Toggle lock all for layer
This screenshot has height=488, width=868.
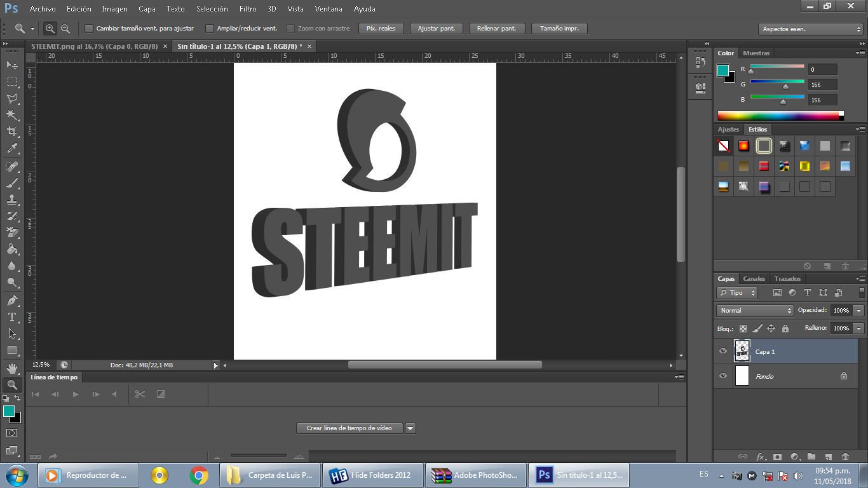pos(785,329)
